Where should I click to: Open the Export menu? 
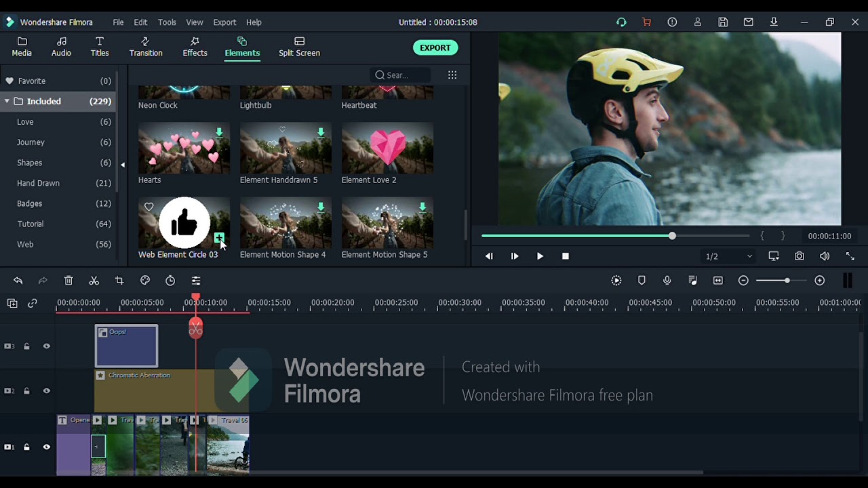(x=224, y=22)
